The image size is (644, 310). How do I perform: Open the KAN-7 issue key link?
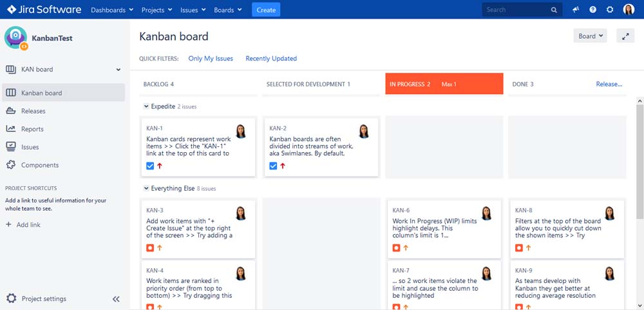point(401,270)
